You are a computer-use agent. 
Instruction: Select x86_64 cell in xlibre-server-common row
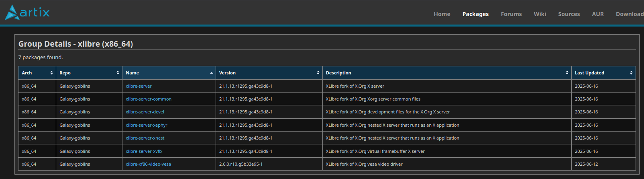(x=37, y=99)
